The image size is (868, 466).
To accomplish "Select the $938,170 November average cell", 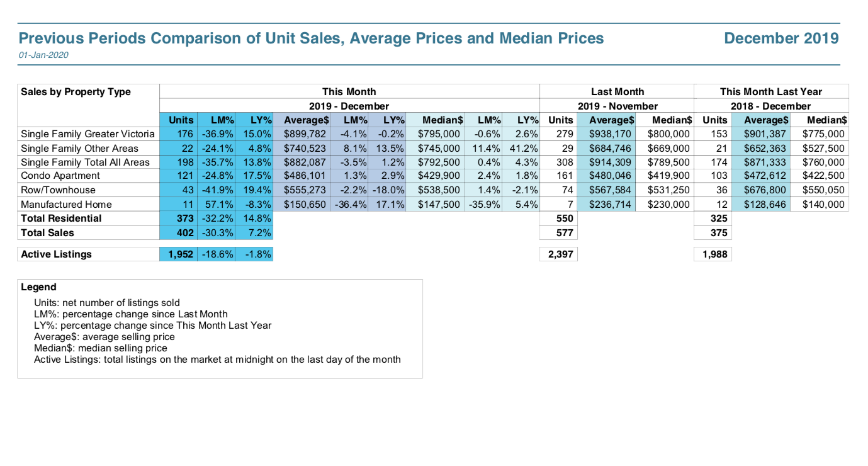I will (610, 134).
